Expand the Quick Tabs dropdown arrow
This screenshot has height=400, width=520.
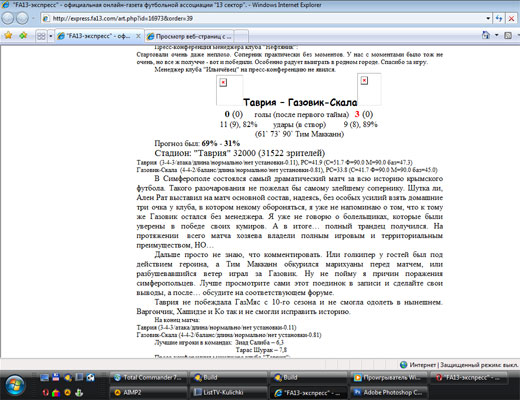(51, 36)
